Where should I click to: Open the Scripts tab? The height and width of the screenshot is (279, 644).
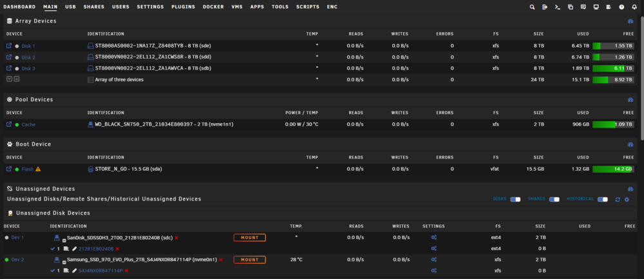[x=308, y=7]
